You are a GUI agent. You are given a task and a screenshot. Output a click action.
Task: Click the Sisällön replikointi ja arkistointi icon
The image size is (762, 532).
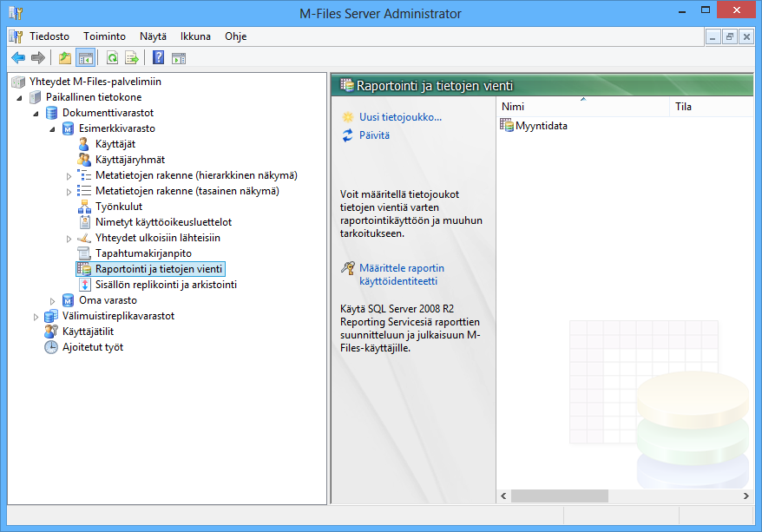tap(84, 285)
